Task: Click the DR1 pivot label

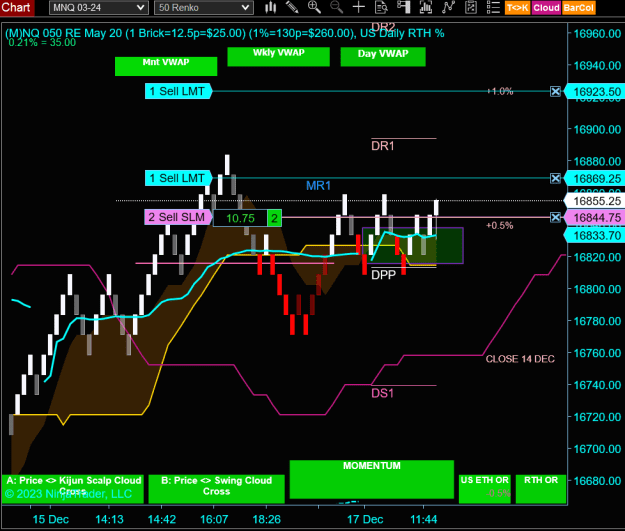Action: [x=383, y=146]
